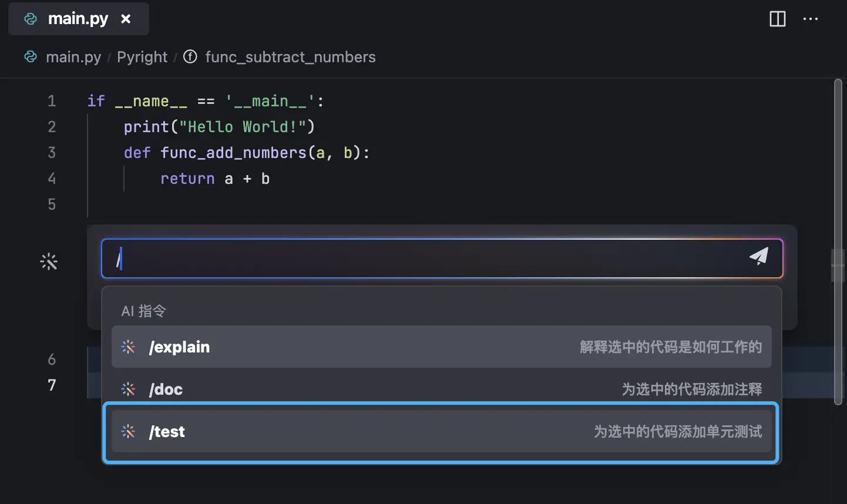The height and width of the screenshot is (504, 847).
Task: Click the 为选中的代码添加单元测试 description
Action: click(x=678, y=432)
